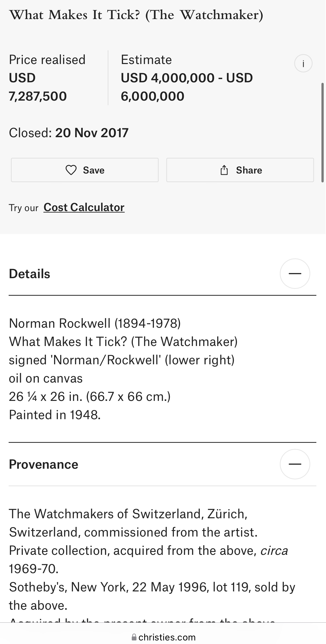This screenshot has width=326, height=644.
Task: Click the 'Painted in 1948.' line
Action: coord(55,415)
